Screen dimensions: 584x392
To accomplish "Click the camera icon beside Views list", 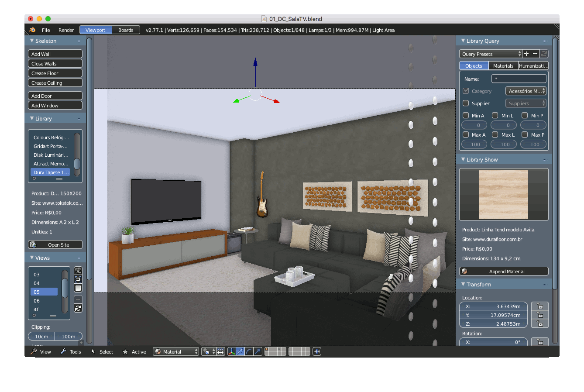I will click(x=78, y=271).
